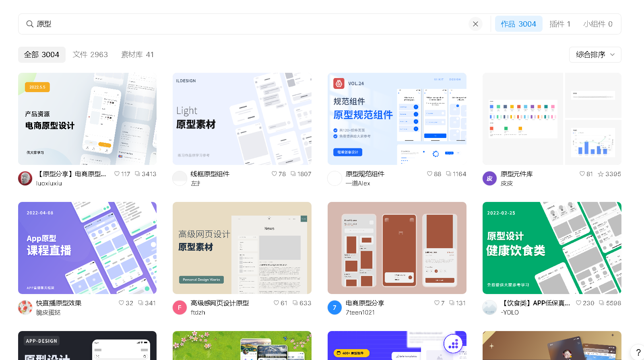
Task: Open ftdzh's pink F avatar
Action: (x=180, y=307)
